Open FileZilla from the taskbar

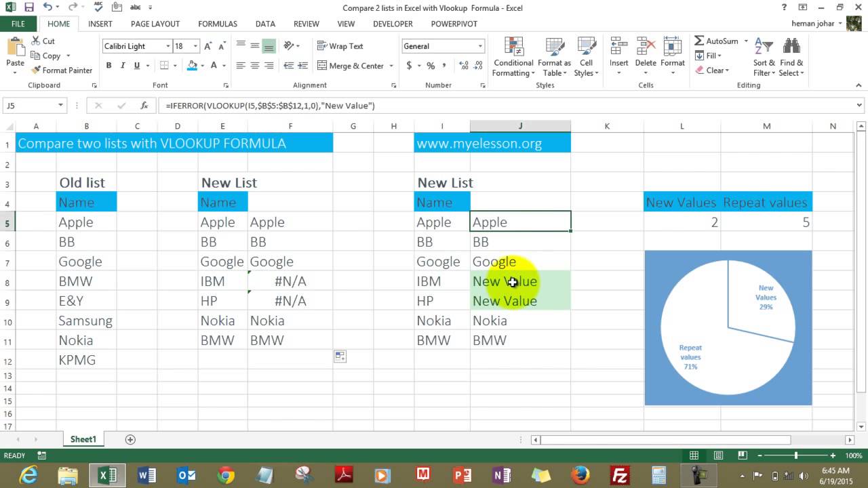point(619,476)
